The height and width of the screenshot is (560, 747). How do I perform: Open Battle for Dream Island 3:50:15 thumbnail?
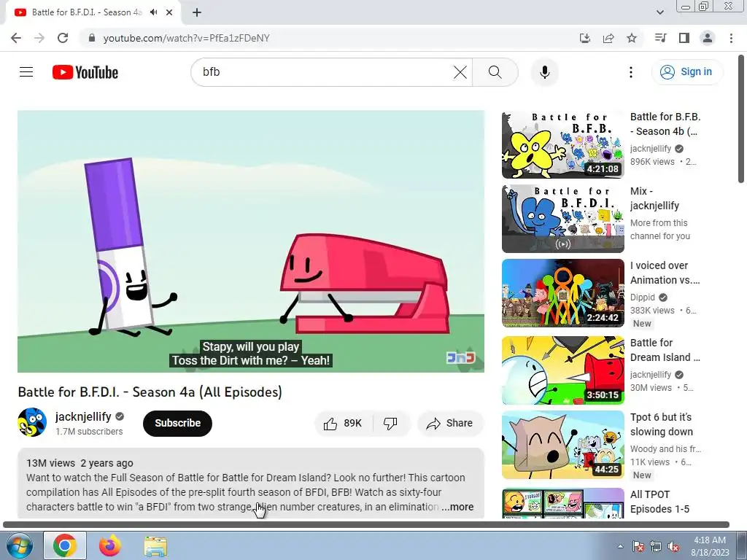(x=562, y=370)
